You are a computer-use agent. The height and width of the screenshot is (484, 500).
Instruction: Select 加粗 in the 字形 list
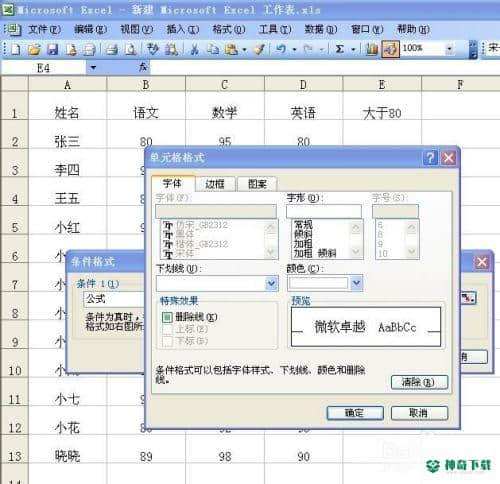tap(303, 244)
